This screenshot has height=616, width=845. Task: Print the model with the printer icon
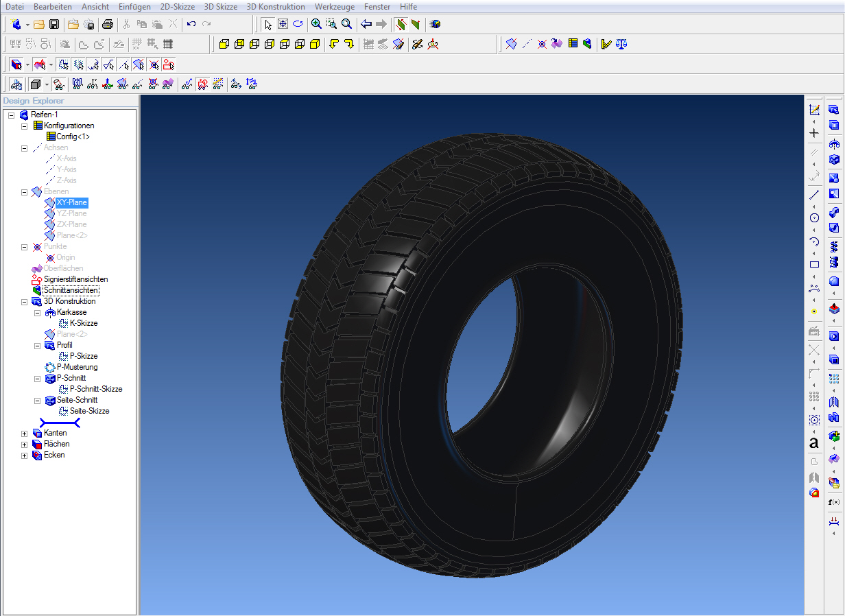(x=108, y=24)
